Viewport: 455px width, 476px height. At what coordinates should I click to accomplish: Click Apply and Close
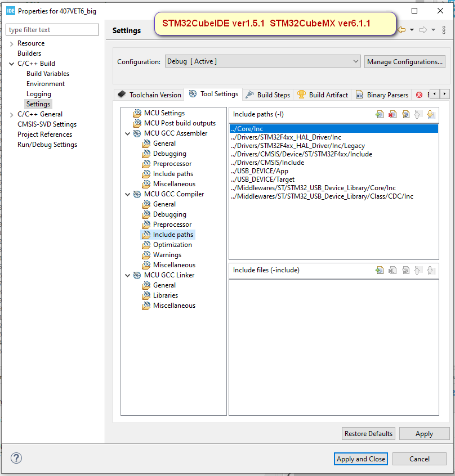(x=361, y=459)
